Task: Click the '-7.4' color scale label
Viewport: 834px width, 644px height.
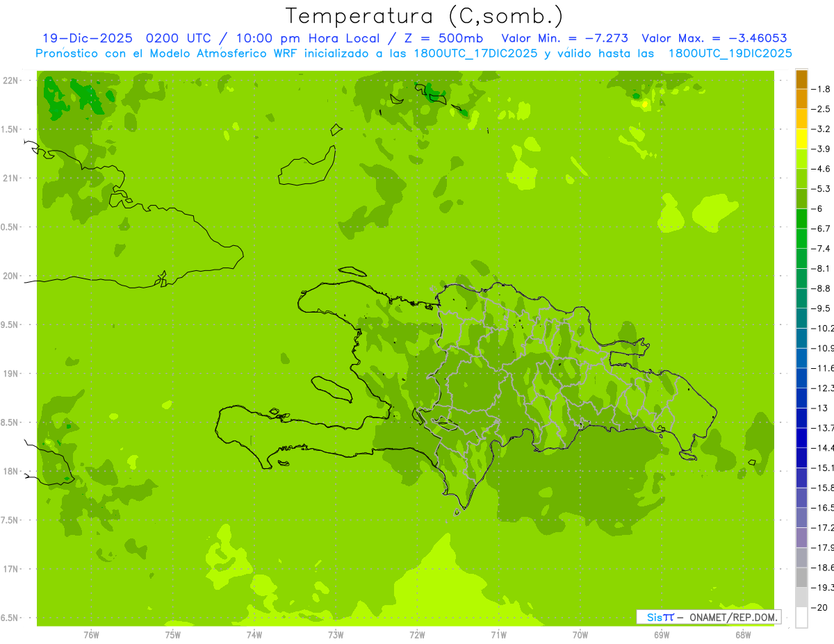Action: pyautogui.click(x=821, y=249)
